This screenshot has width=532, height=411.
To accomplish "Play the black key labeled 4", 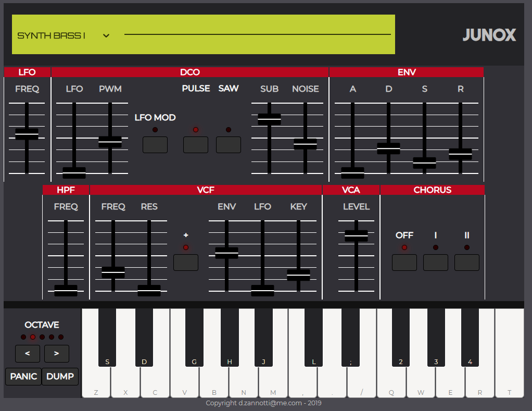I will tap(470, 338).
